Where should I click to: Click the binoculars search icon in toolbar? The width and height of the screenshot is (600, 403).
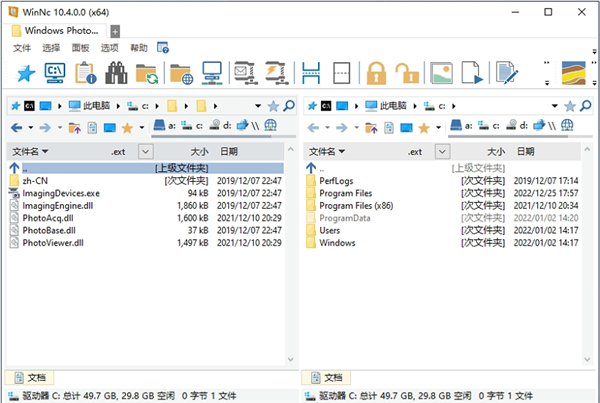click(116, 73)
